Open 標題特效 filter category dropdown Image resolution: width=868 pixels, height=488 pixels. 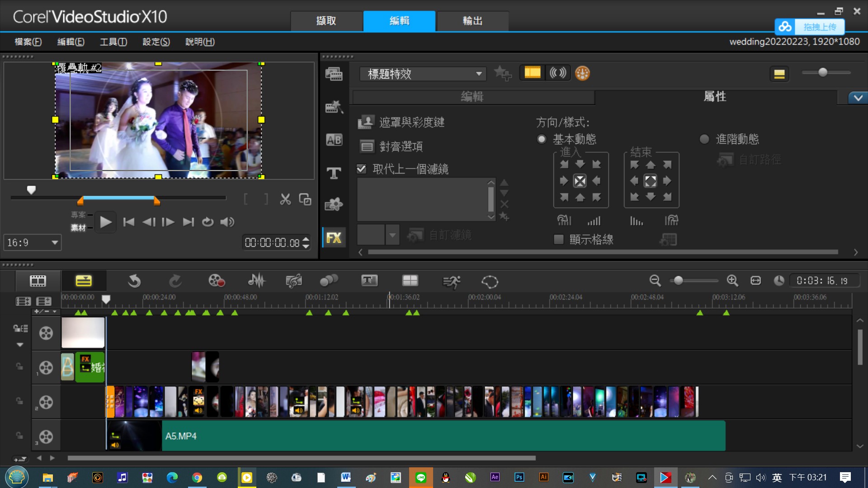coord(423,74)
